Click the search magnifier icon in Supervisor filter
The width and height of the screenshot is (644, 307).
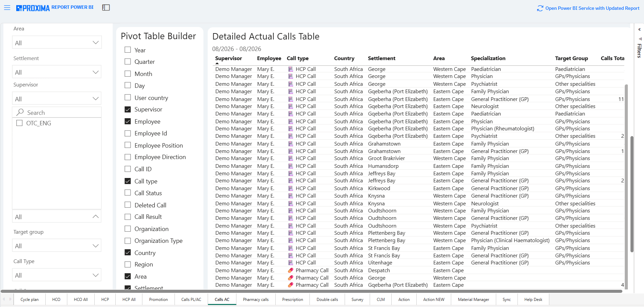click(20, 112)
